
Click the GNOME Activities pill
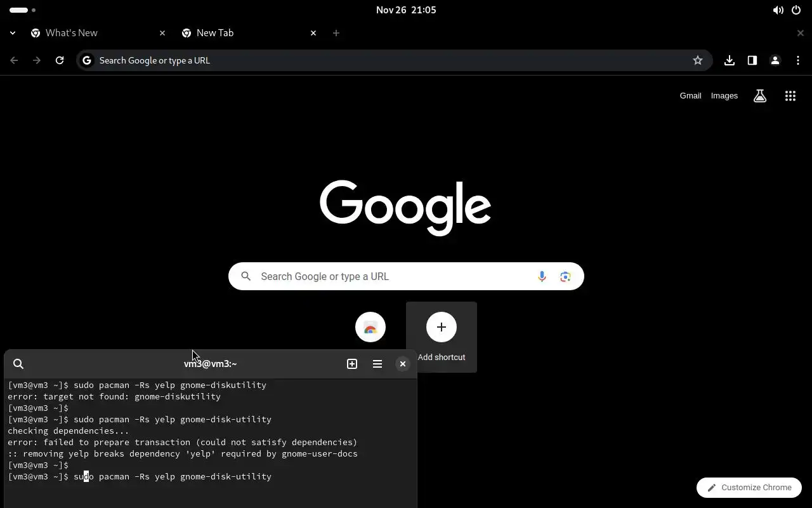click(x=23, y=10)
